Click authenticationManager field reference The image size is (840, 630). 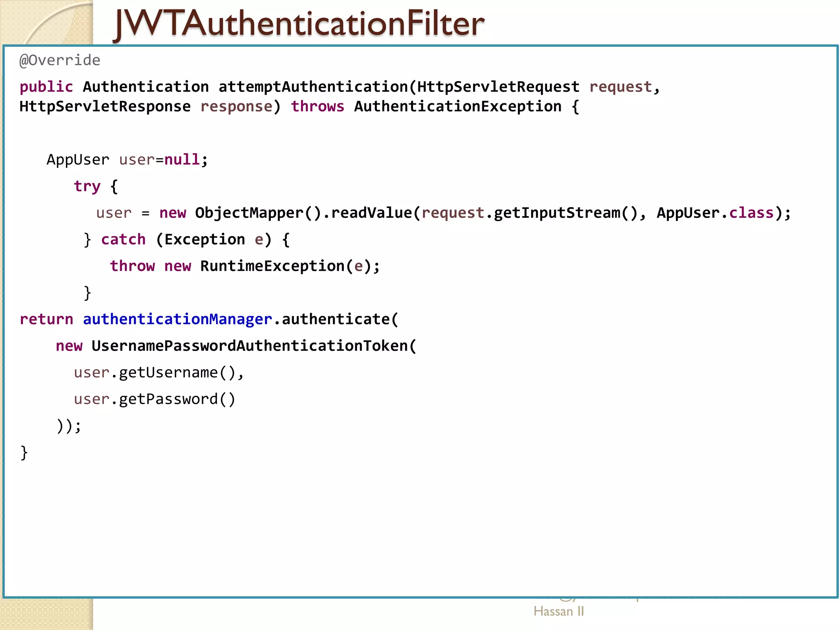(178, 319)
